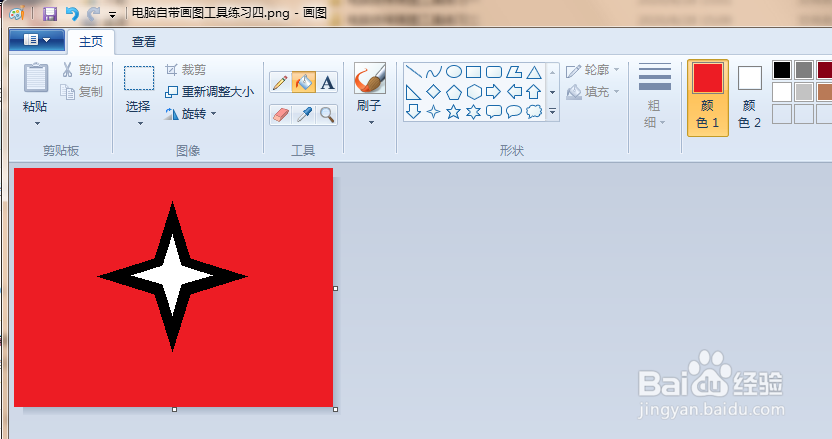
Task: Select the Eraser tool
Action: coord(280,114)
